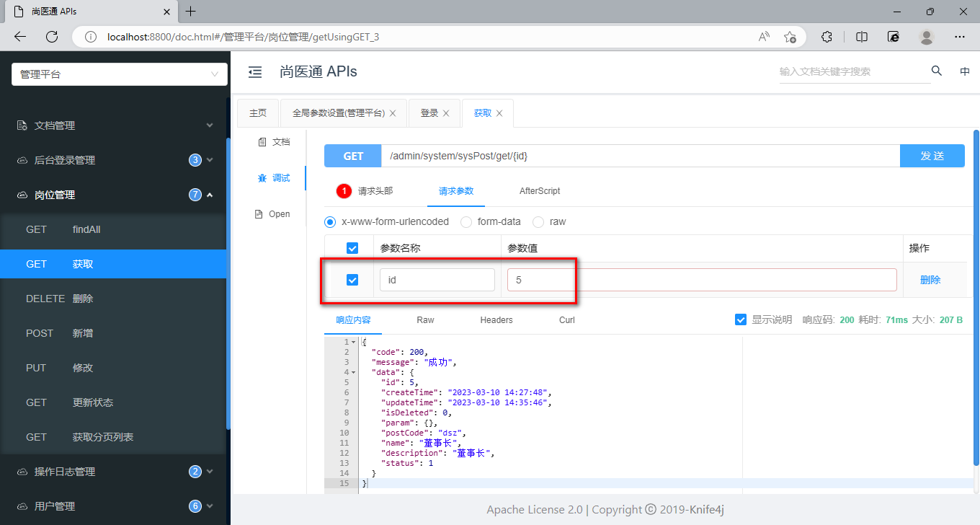The image size is (980, 525).
Task: Uncheck the id parameter row checkbox
Action: coord(352,280)
